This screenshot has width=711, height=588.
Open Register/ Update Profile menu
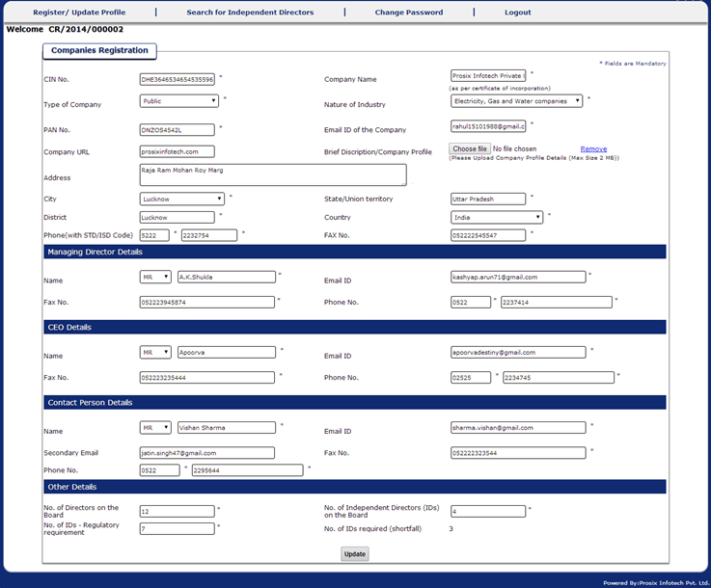click(79, 13)
